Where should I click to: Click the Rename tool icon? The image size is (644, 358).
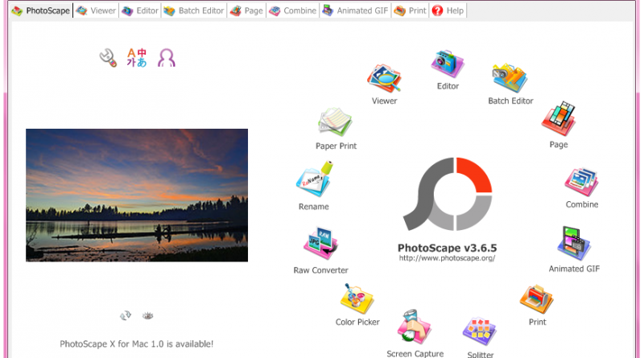[314, 182]
